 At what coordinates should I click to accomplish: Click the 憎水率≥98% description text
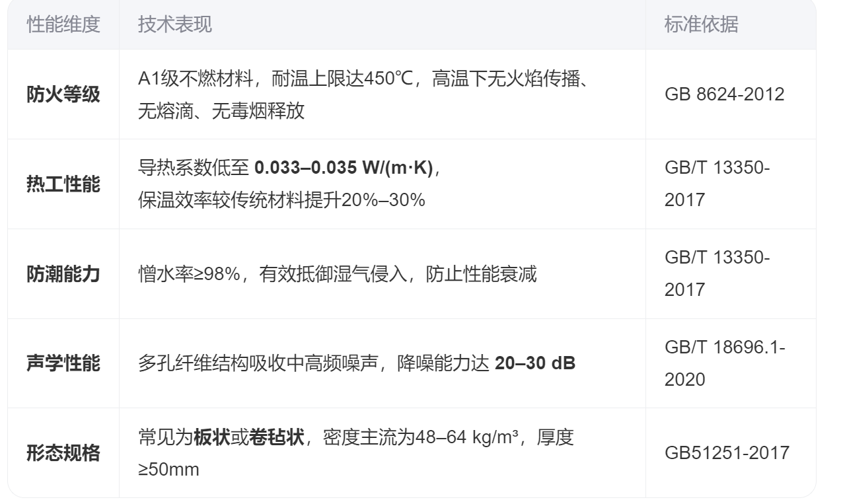pos(188,274)
